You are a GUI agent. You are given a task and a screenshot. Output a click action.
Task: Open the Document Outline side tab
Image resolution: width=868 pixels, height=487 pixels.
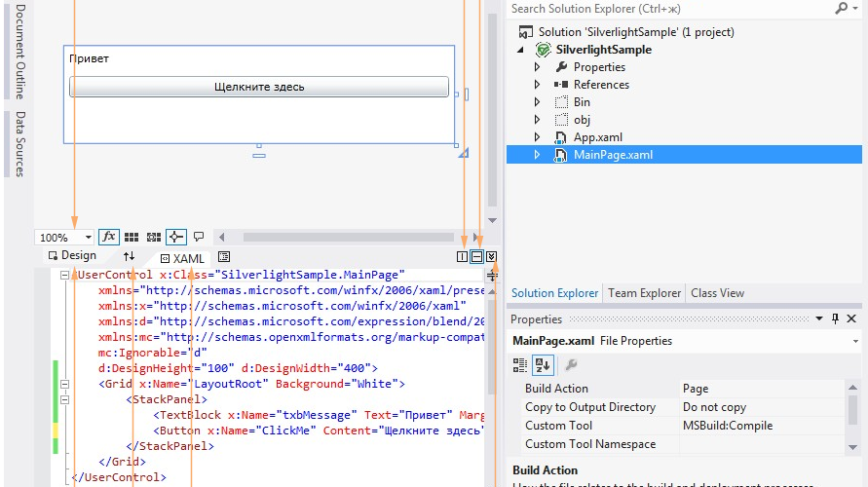pos(20,49)
